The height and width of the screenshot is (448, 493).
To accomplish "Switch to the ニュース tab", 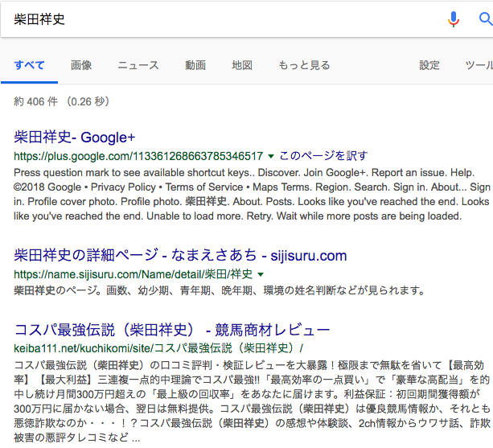I will (x=138, y=65).
